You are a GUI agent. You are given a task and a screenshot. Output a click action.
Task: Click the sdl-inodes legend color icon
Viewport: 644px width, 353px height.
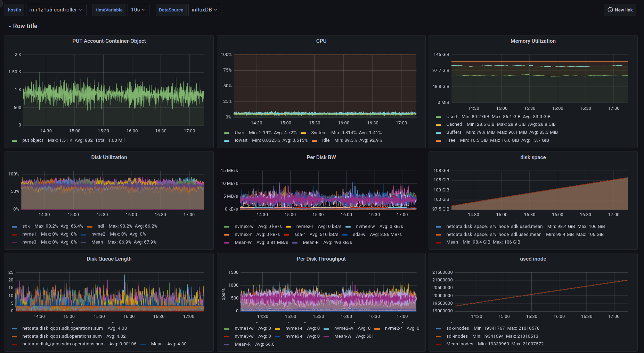point(439,337)
